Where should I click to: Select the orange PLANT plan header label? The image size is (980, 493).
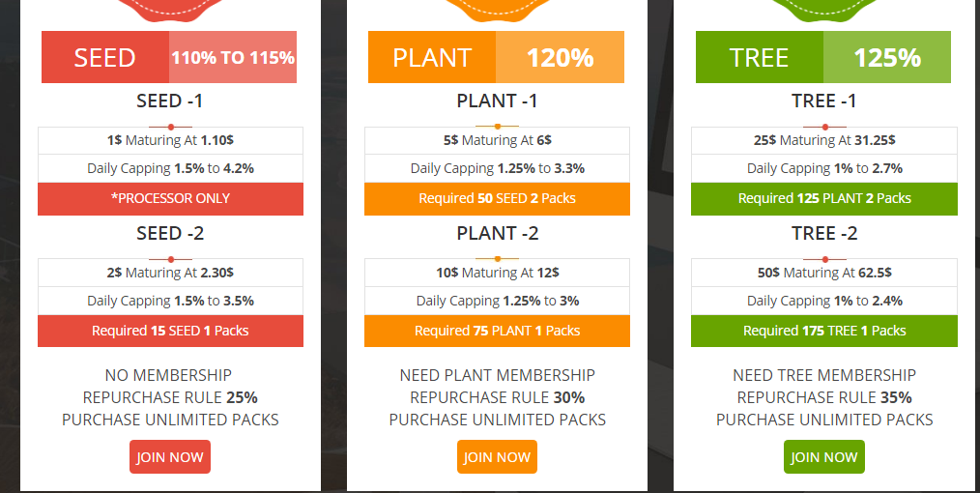click(x=432, y=57)
